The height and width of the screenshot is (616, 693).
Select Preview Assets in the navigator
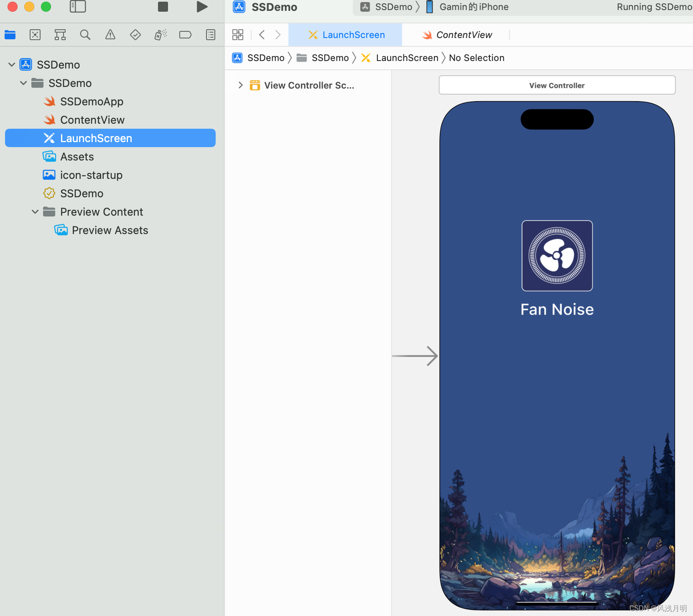[x=110, y=230]
